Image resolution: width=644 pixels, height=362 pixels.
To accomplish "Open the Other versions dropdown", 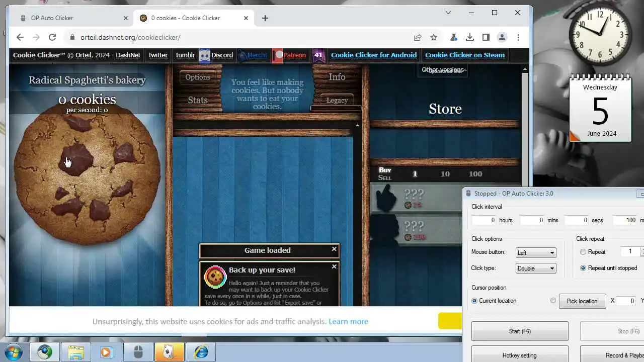I will 444,70.
